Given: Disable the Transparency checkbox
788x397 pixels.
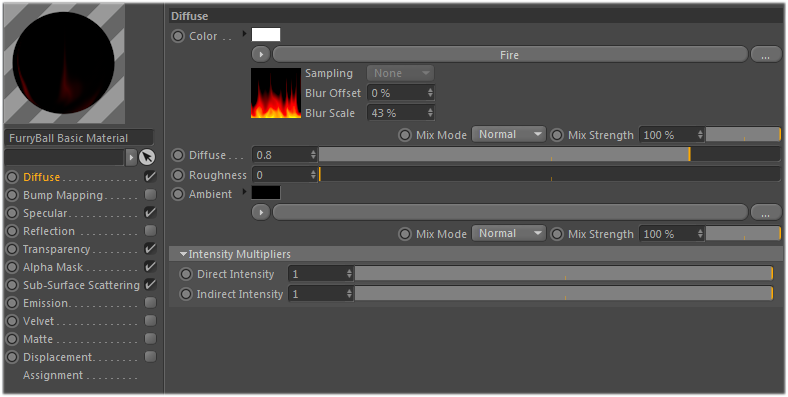Looking at the screenshot, I should 150,249.
